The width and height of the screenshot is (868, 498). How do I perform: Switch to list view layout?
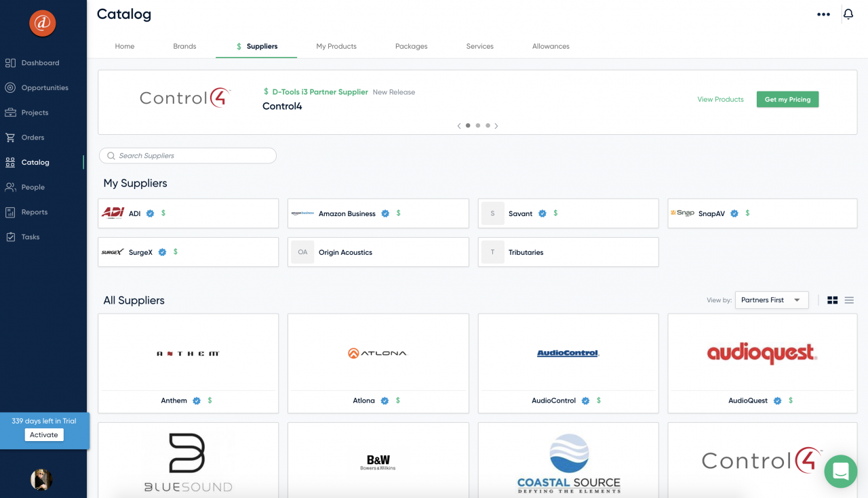[849, 300]
